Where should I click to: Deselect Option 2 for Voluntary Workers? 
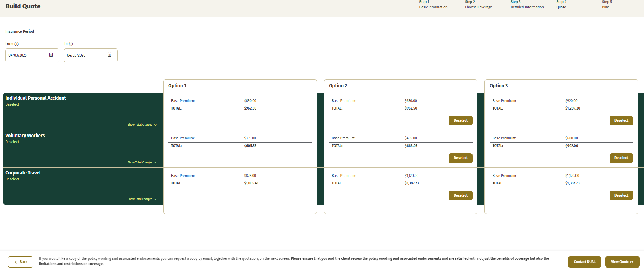[460, 158]
